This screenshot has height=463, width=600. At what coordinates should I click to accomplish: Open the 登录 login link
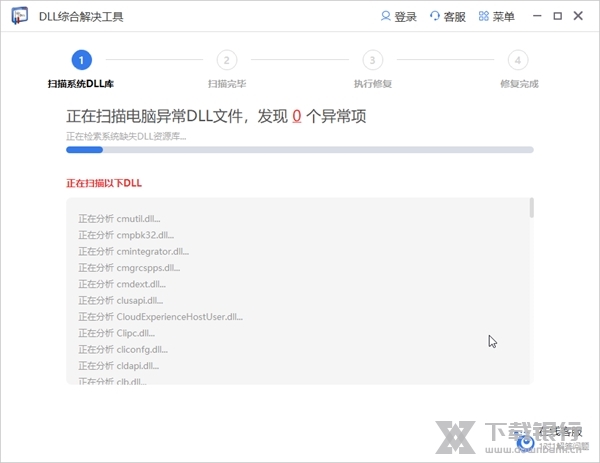click(x=405, y=16)
